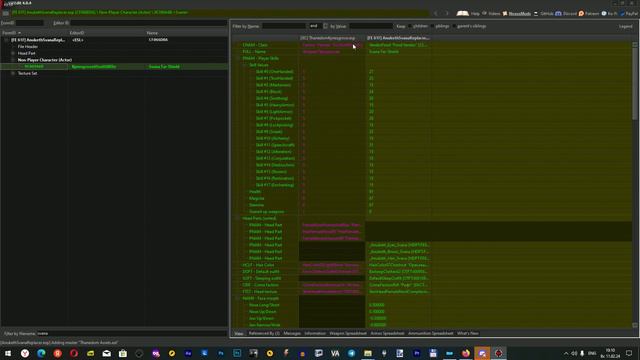Show hidden system tray icons
The height and width of the screenshot is (360, 640).
pos(566,353)
